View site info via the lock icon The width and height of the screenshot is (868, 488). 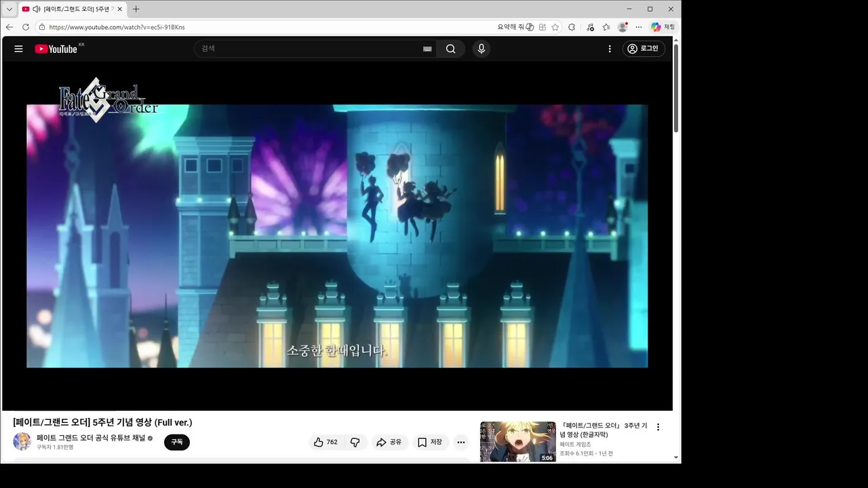pyautogui.click(x=42, y=27)
